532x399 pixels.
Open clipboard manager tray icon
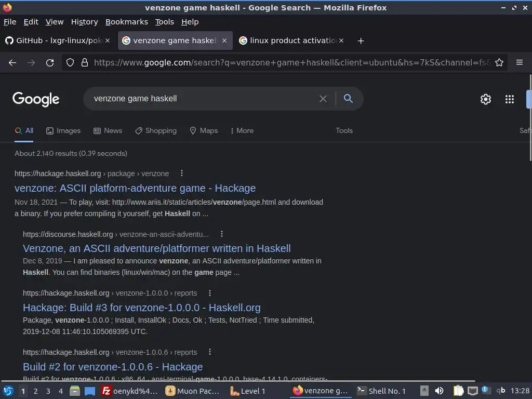click(x=458, y=391)
